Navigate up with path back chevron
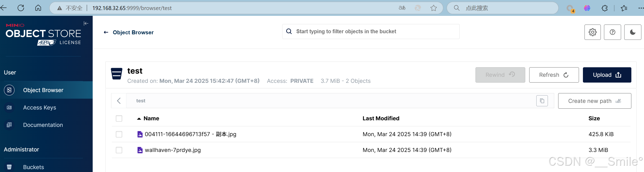 [119, 101]
